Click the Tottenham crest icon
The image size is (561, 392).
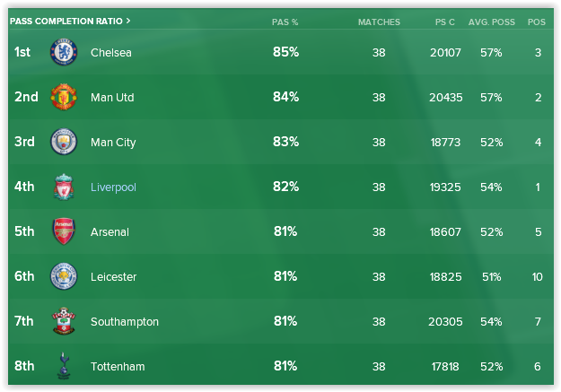pyautogui.click(x=65, y=365)
